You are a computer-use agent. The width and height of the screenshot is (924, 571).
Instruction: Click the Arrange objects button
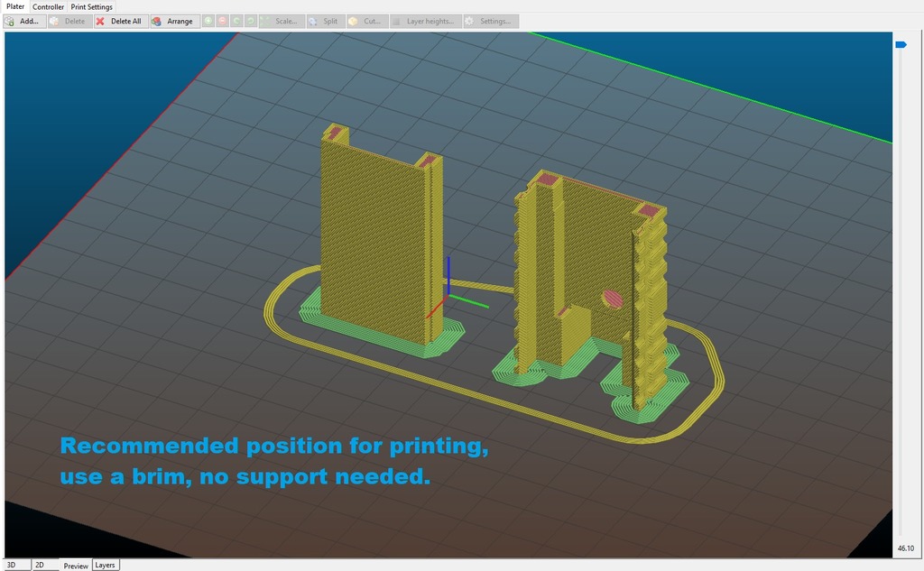[x=172, y=21]
